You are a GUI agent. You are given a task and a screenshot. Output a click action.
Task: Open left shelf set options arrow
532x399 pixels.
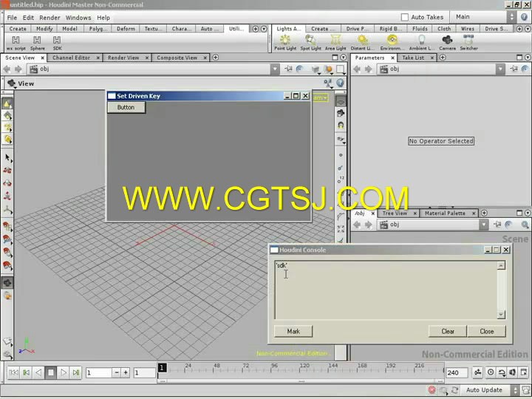coord(264,29)
